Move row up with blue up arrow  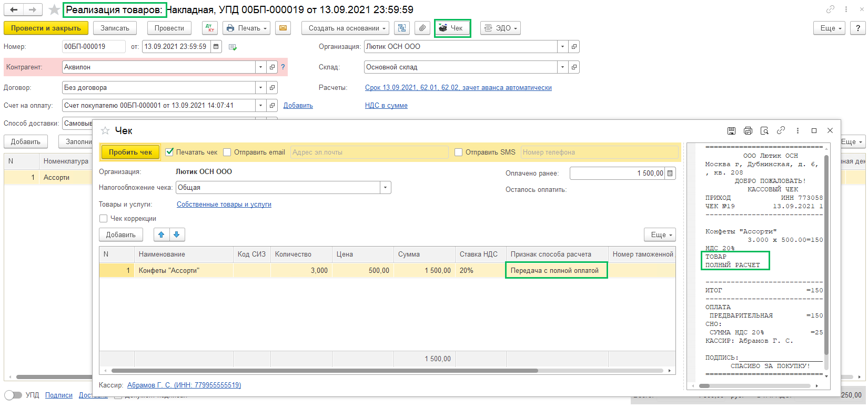pyautogui.click(x=162, y=234)
